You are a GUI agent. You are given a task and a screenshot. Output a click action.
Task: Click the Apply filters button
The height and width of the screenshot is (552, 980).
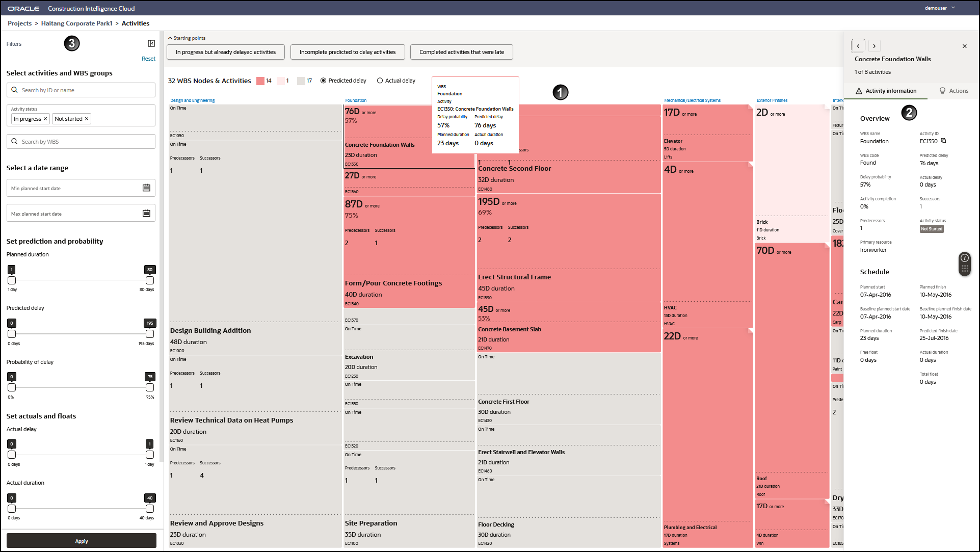coord(82,541)
